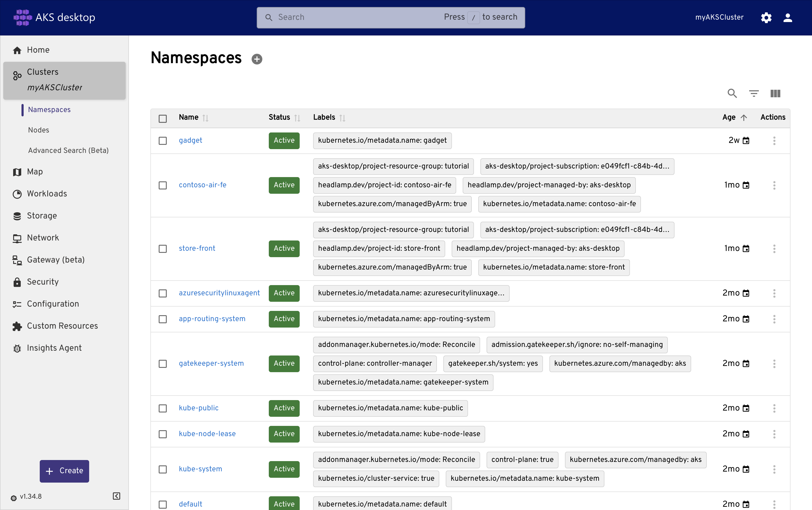The width and height of the screenshot is (812, 510).
Task: Expand the Configuration sidebar section
Action: click(x=64, y=304)
